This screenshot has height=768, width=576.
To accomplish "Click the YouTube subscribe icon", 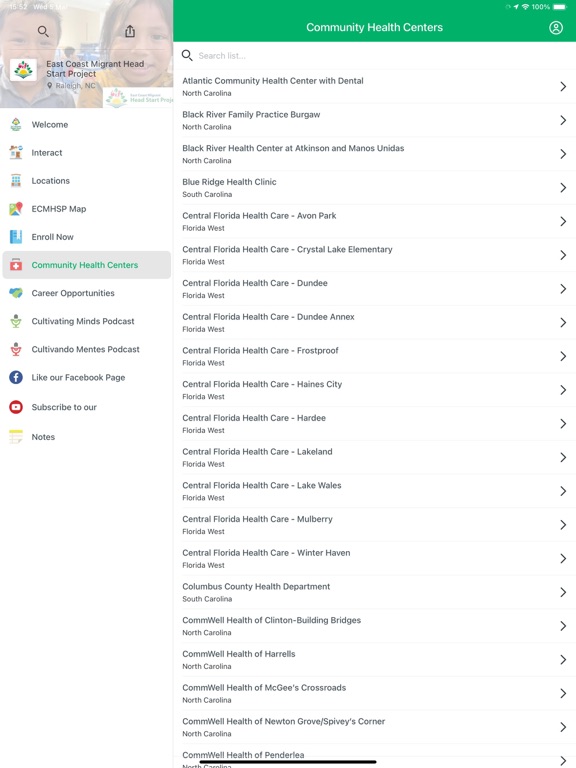I will click(16, 407).
